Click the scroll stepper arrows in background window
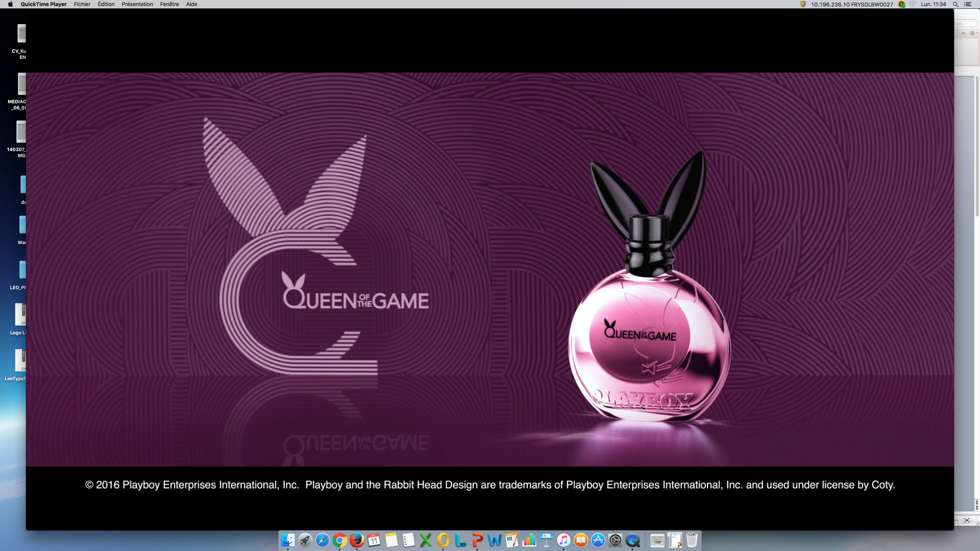This screenshot has width=980, height=551. [x=977, y=505]
